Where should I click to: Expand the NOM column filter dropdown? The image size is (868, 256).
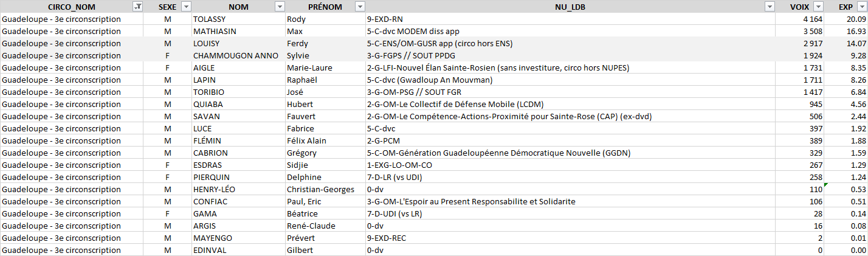(279, 7)
